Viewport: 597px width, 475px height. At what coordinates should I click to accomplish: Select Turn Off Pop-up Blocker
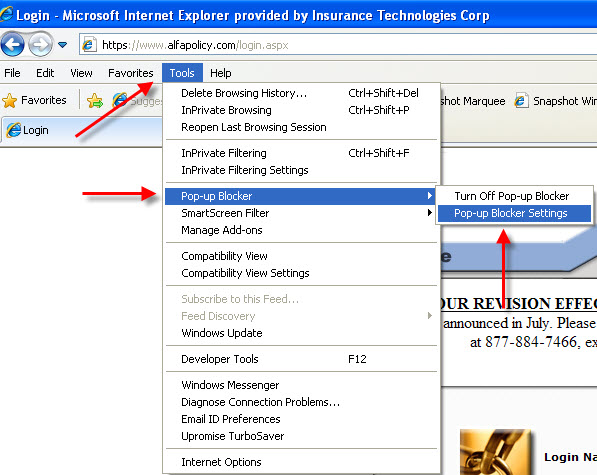click(x=514, y=196)
